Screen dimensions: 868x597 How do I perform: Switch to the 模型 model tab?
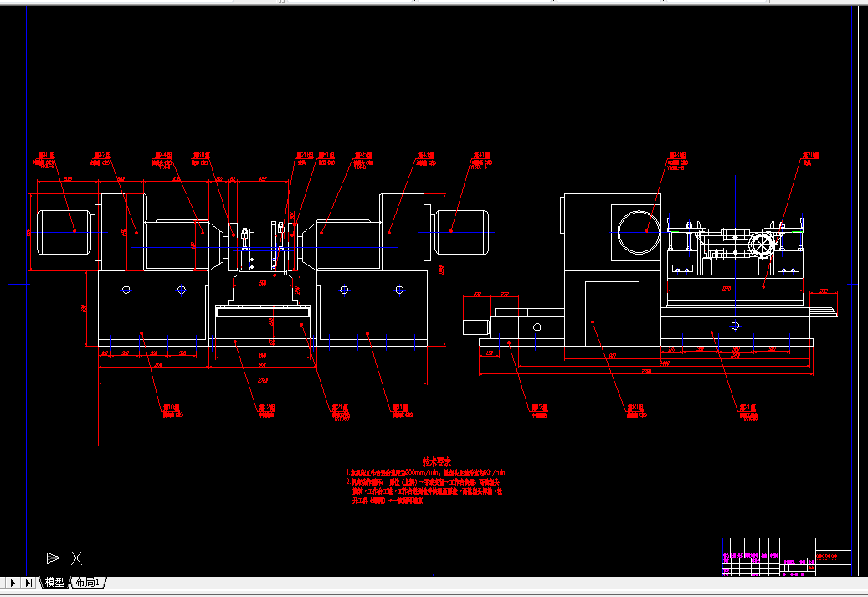click(54, 582)
